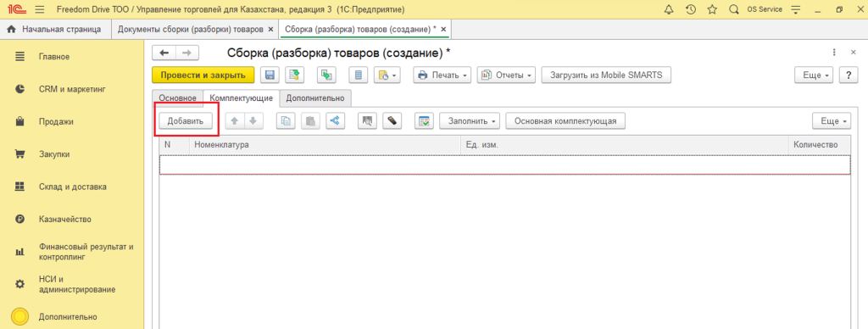Expand the Заполнить dropdown
This screenshot has height=329, width=868.
pyautogui.click(x=470, y=120)
